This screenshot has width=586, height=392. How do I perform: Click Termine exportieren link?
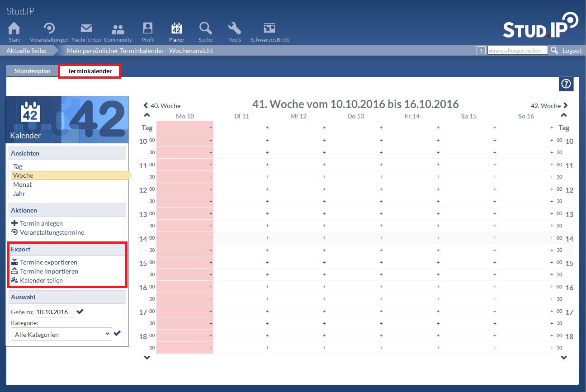[48, 262]
